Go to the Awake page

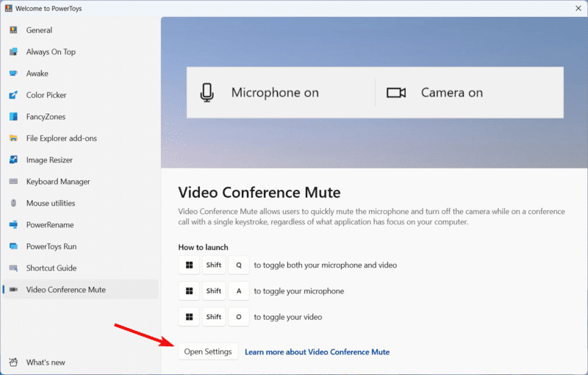[x=80, y=73]
